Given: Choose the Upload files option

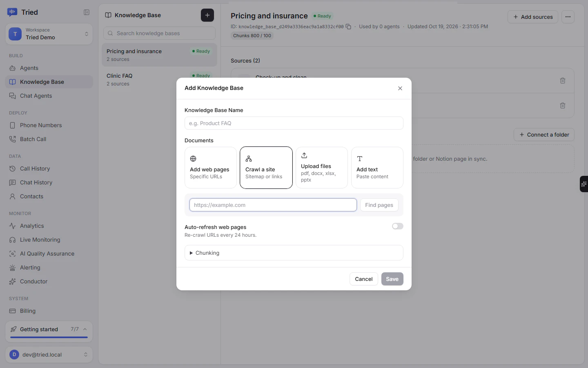Looking at the screenshot, I should click(x=322, y=168).
